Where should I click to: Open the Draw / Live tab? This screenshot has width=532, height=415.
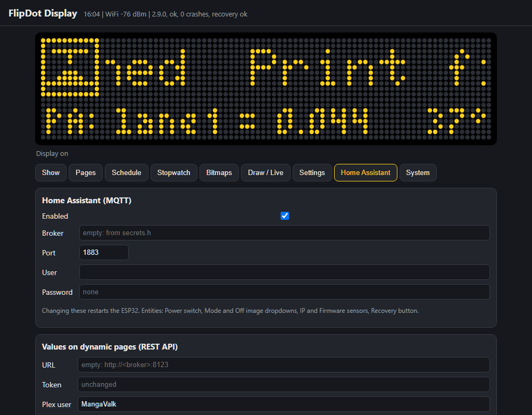coord(265,173)
